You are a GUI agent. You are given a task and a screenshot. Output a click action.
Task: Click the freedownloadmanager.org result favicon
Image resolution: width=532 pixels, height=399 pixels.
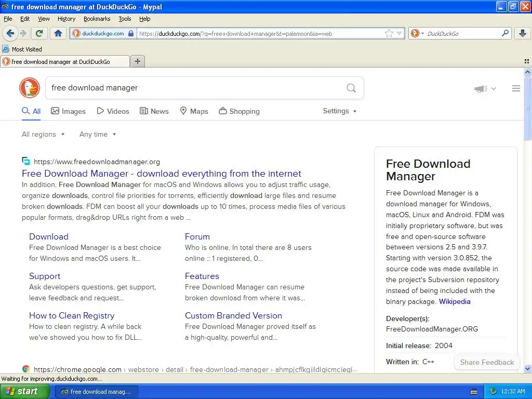pos(26,161)
